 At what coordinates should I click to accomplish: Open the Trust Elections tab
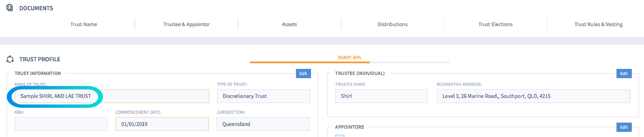495,24
